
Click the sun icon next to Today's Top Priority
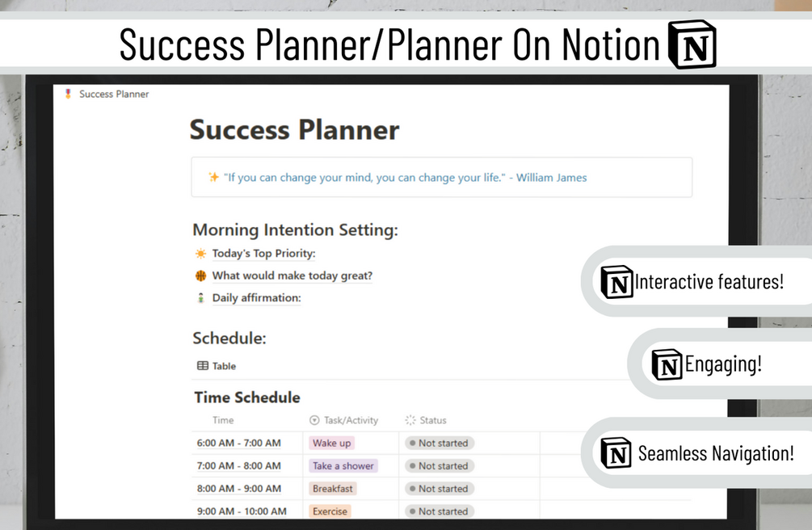[x=200, y=254]
